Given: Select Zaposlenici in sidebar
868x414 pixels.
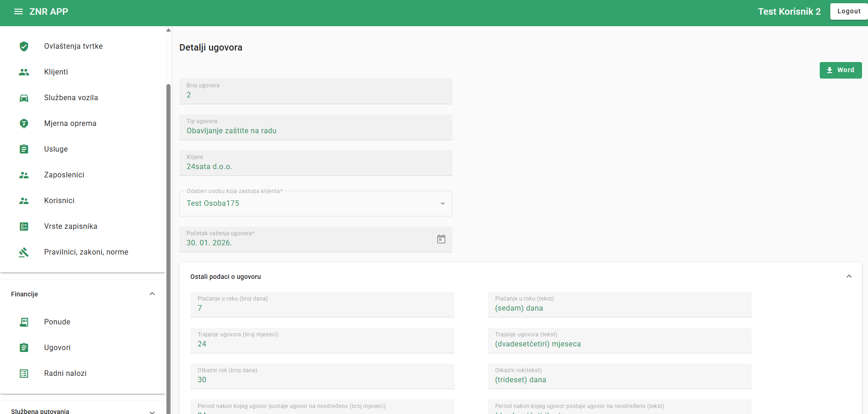Looking at the screenshot, I should (83, 175).
